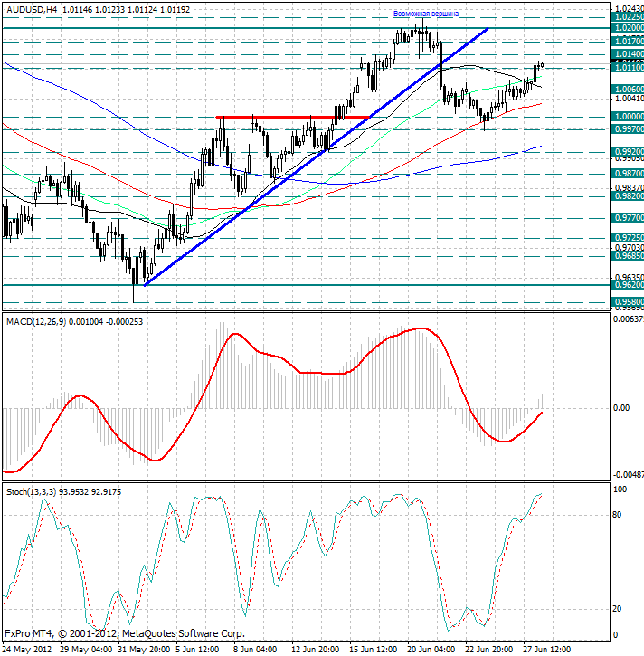Click the '27 Jun 12:00' time axis label
The height and width of the screenshot is (656, 644).
[x=547, y=650]
